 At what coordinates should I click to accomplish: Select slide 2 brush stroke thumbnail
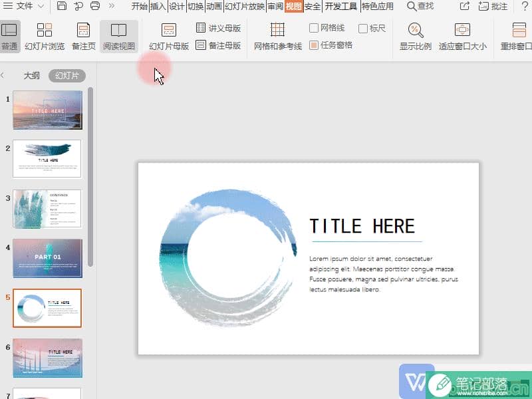coord(47,158)
